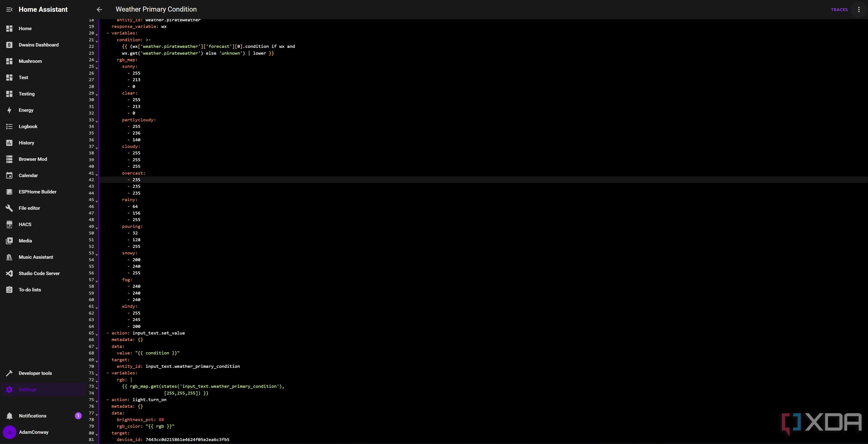Open the ESPHome Builder chip icon
Viewport: 868px width, 444px height.
pos(10,192)
